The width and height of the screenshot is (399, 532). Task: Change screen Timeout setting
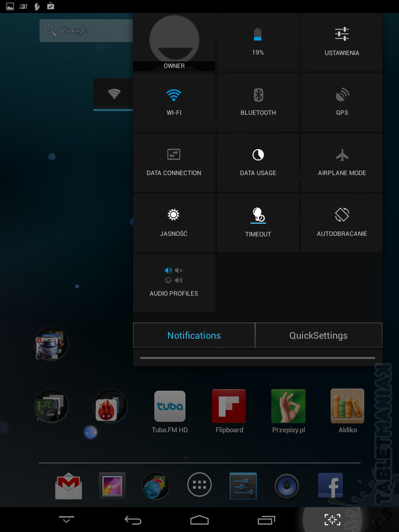[x=258, y=223]
